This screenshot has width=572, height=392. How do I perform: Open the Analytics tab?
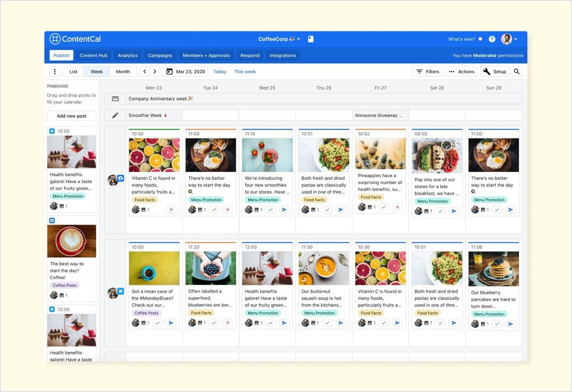click(x=128, y=55)
